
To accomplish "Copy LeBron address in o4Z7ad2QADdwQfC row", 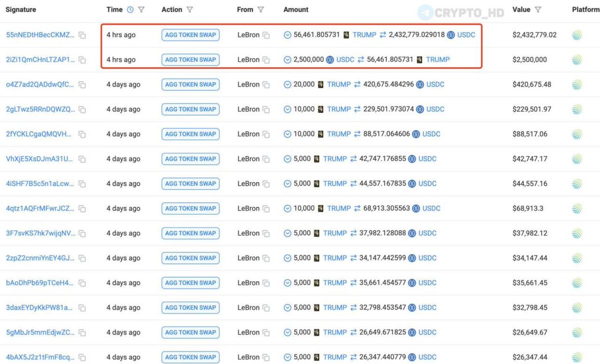I will click(x=266, y=85).
